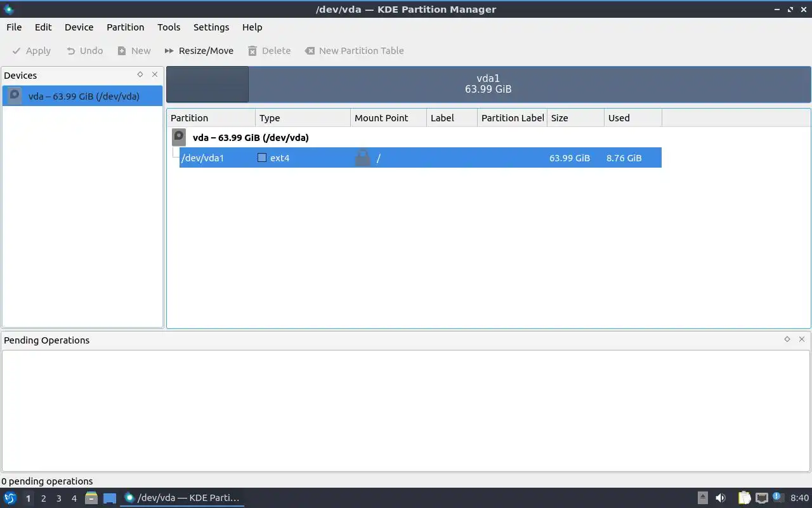The width and height of the screenshot is (812, 508).
Task: Click the 8.76 GiB used cell
Action: click(624, 158)
